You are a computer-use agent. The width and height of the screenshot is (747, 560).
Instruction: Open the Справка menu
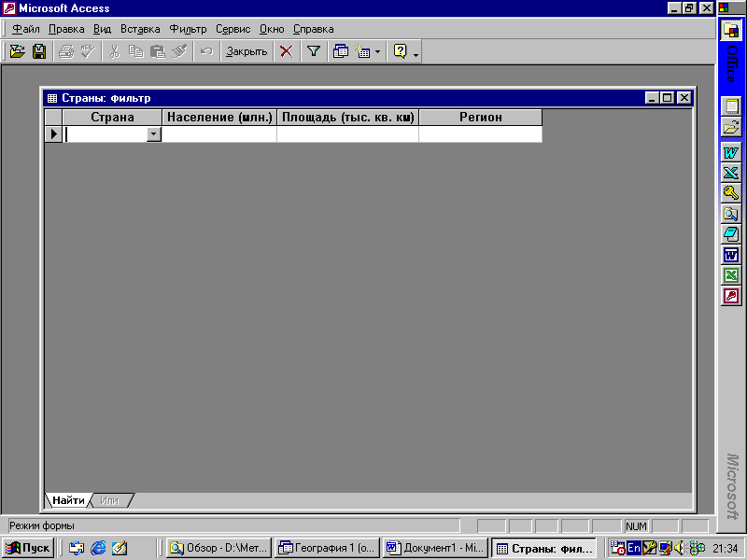tap(313, 29)
